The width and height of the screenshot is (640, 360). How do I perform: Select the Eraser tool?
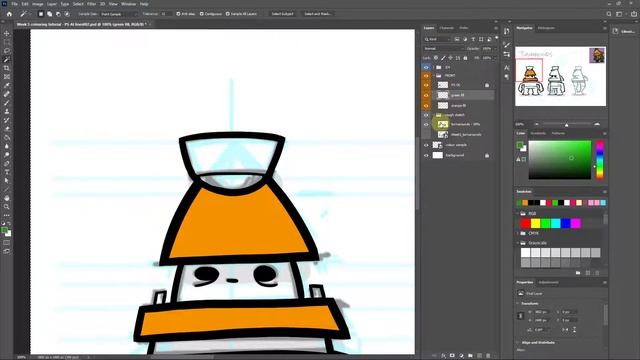[7, 129]
